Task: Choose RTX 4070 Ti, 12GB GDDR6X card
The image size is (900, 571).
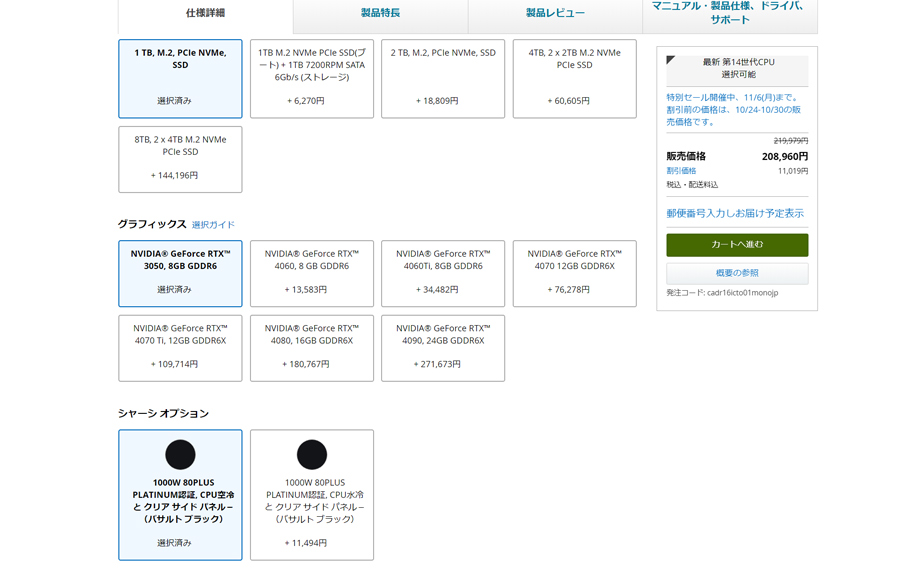Action: tap(180, 348)
